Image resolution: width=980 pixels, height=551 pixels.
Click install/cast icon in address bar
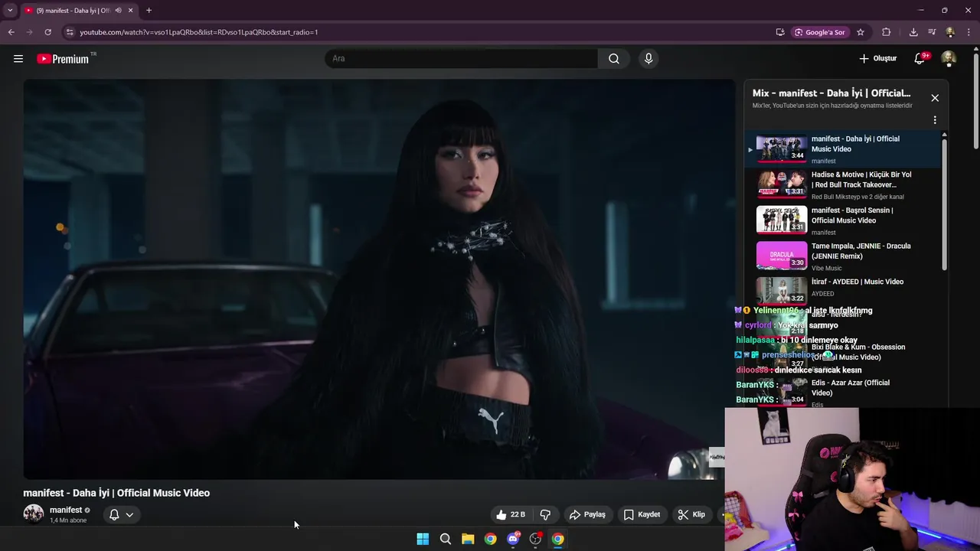(780, 32)
